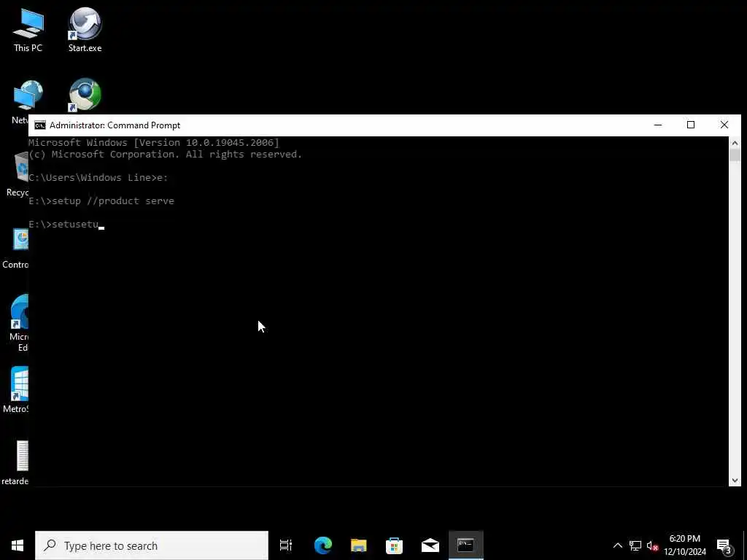Image resolution: width=747 pixels, height=560 pixels.
Task: Select the Chromium-style browser shortcut icon
Action: tap(85, 96)
